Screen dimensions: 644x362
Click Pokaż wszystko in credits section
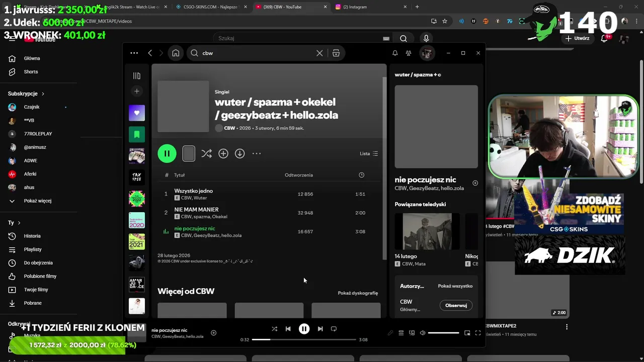pos(455,286)
